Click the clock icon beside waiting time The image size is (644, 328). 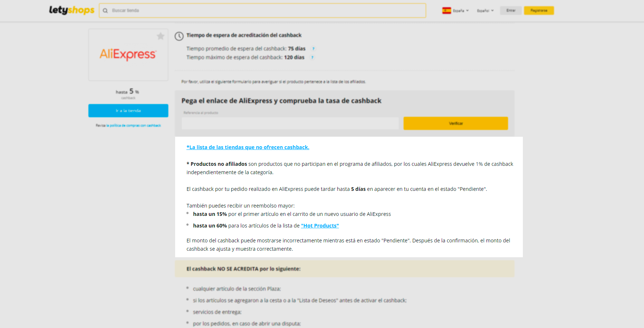[x=179, y=36]
